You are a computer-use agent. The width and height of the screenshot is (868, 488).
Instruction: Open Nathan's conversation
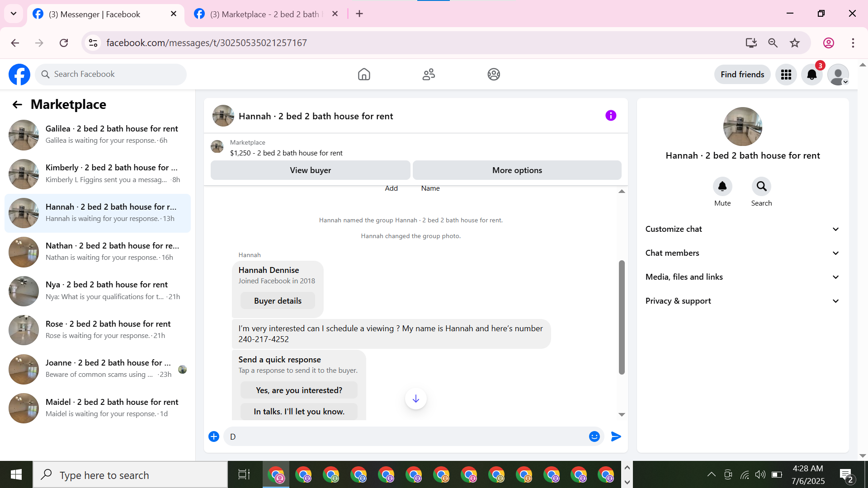[98, 252]
